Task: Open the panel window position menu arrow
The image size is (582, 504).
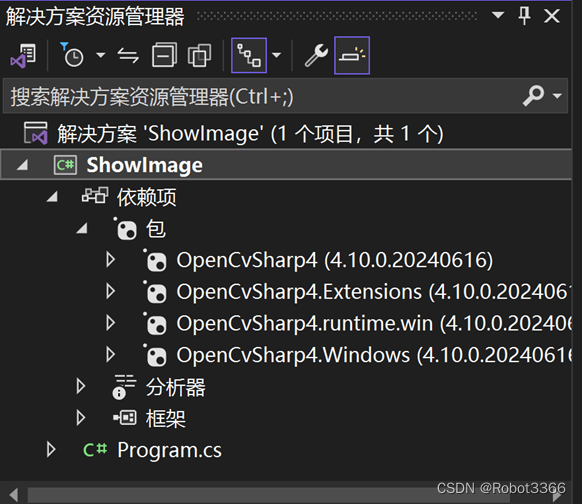Action: point(498,15)
